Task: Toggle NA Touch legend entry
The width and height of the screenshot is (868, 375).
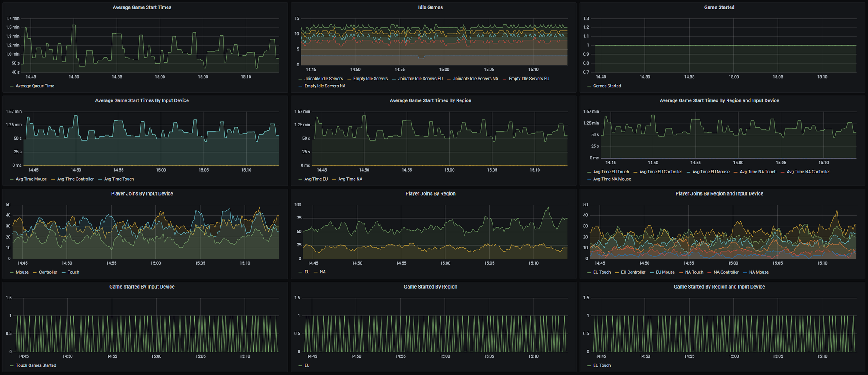Action: [694, 272]
